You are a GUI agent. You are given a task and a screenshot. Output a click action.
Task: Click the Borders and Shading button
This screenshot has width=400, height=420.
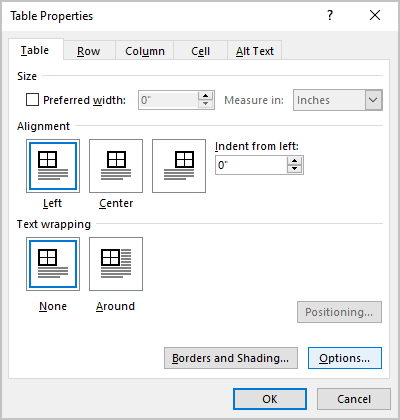tap(231, 358)
